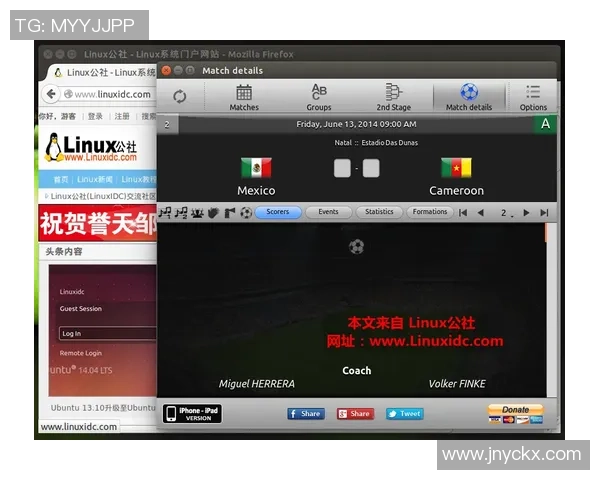Viewport: 600px width, 480px height.
Task: Select the Match details toolbar item
Action: pos(469,98)
